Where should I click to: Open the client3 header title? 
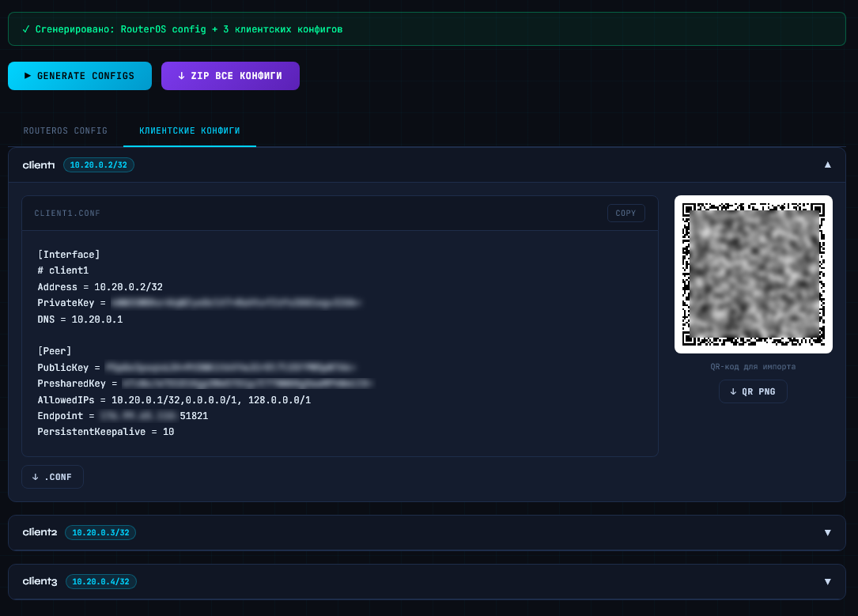[x=40, y=581]
